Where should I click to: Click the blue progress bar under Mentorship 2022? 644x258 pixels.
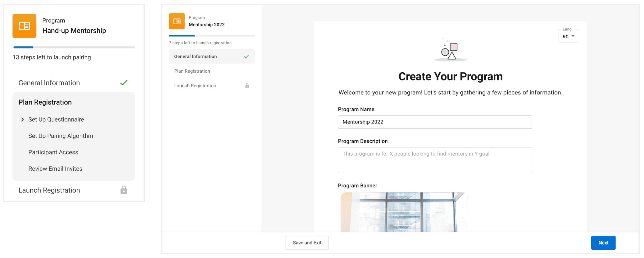(x=182, y=36)
